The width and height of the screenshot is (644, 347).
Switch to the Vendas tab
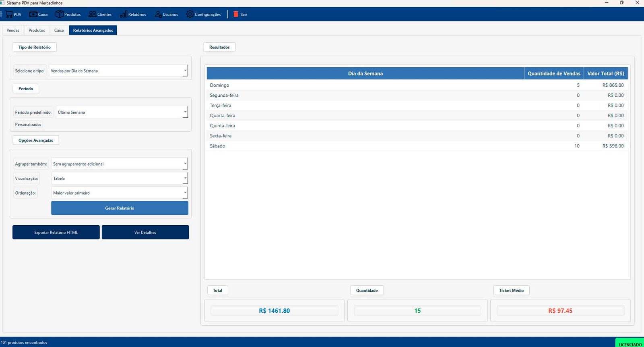tap(13, 30)
